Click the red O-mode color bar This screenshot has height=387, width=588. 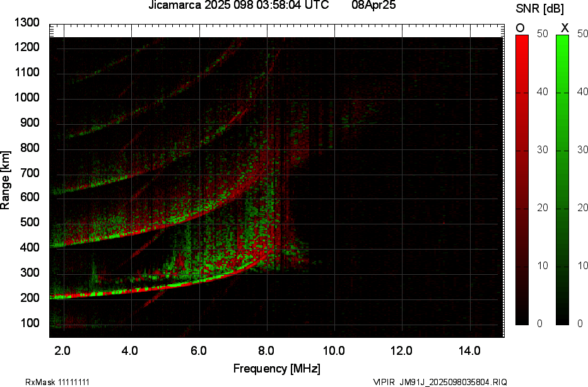click(x=522, y=180)
